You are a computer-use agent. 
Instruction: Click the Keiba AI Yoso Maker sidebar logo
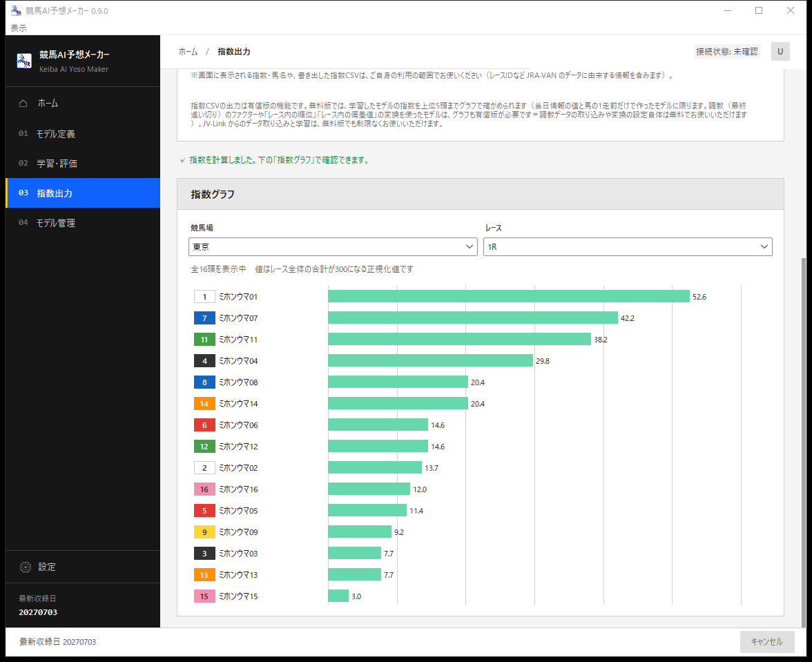click(x=23, y=61)
